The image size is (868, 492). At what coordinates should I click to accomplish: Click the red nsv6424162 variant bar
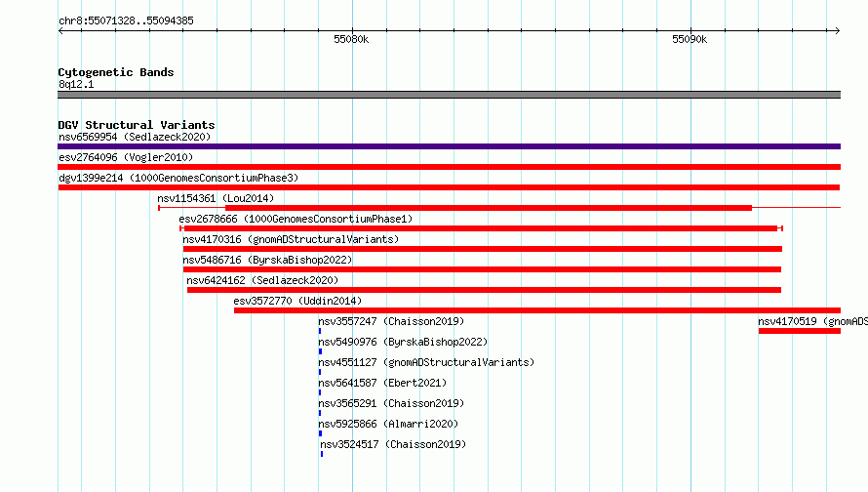(484, 290)
